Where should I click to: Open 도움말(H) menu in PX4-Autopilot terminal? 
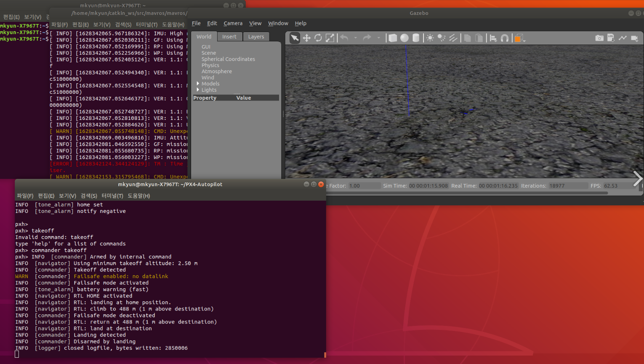click(x=139, y=196)
